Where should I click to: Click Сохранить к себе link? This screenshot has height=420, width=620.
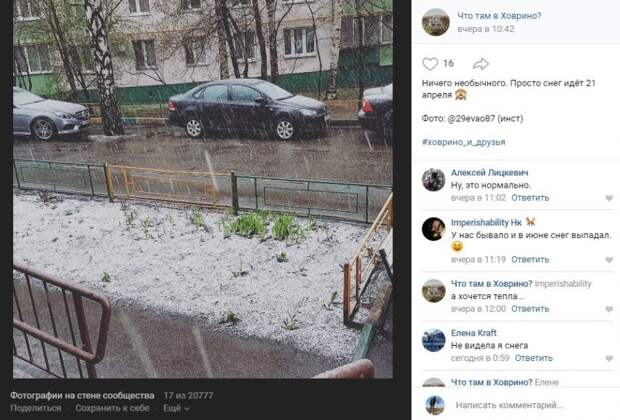(x=112, y=408)
